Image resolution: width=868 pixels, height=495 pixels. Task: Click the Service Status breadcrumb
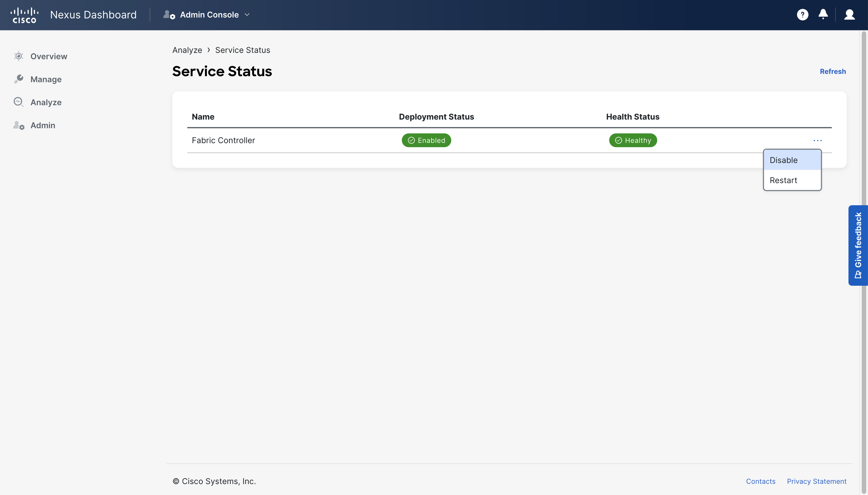(x=242, y=50)
